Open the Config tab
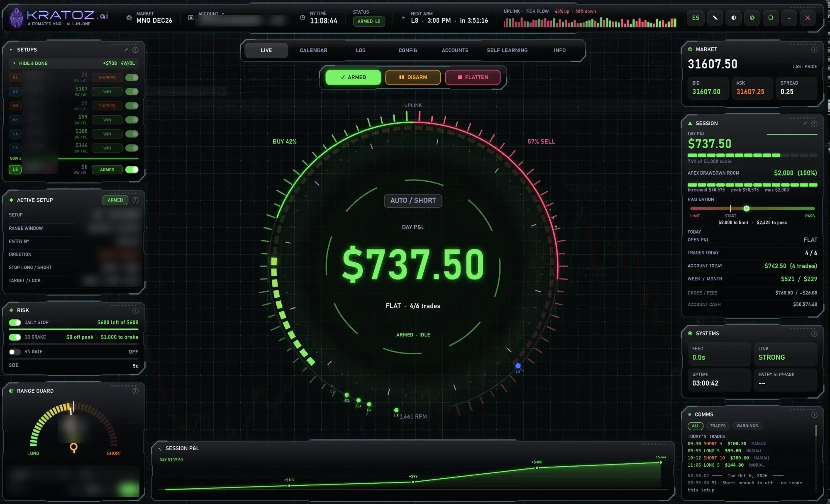Viewport: 830px width, 504px height. pos(408,50)
